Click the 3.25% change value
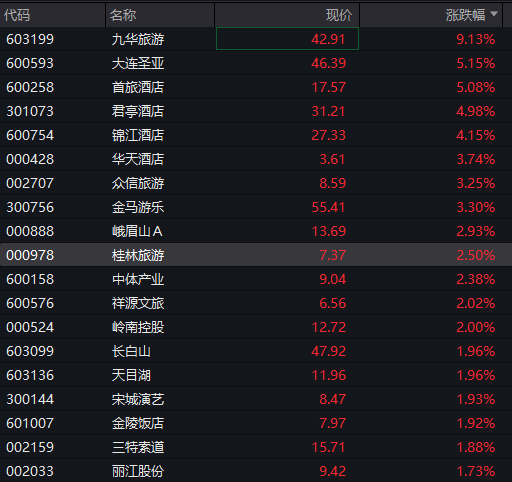Image resolution: width=512 pixels, height=482 pixels. click(x=476, y=183)
